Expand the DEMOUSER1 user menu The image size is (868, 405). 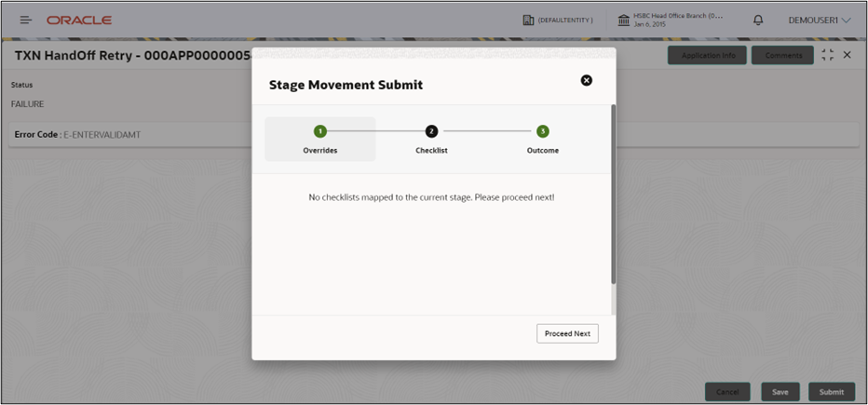(820, 20)
